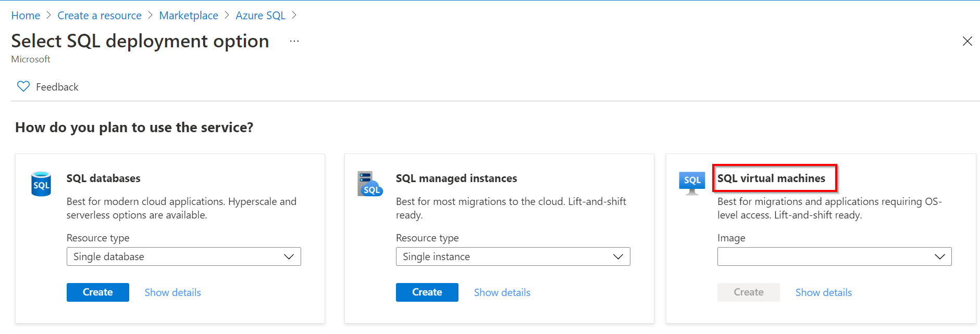Close the deployment option blade

(967, 41)
